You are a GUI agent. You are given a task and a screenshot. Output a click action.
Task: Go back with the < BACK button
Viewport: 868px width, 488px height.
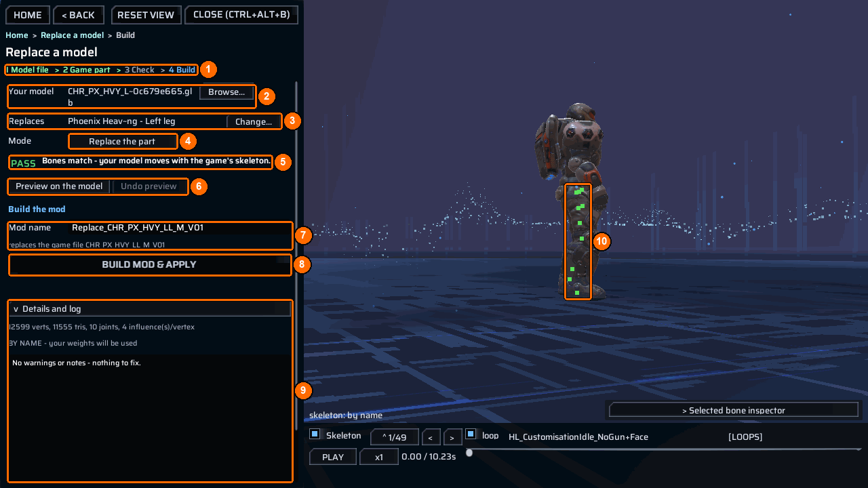[79, 15]
